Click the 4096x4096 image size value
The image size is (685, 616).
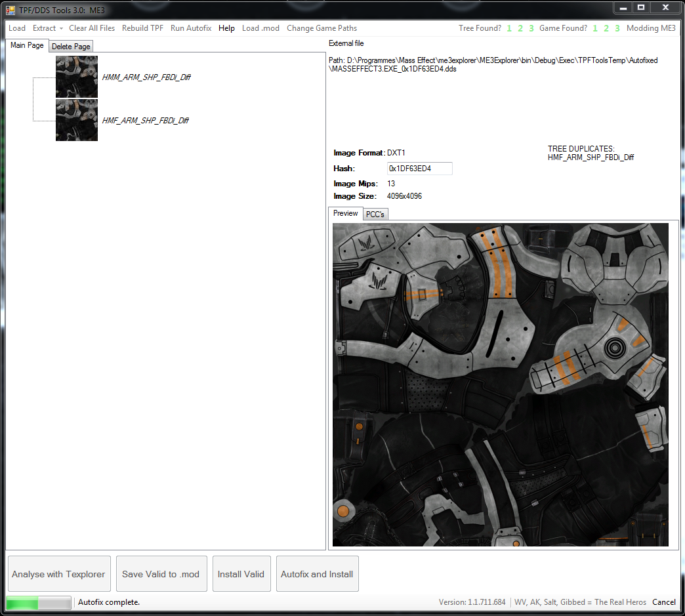pyautogui.click(x=405, y=196)
